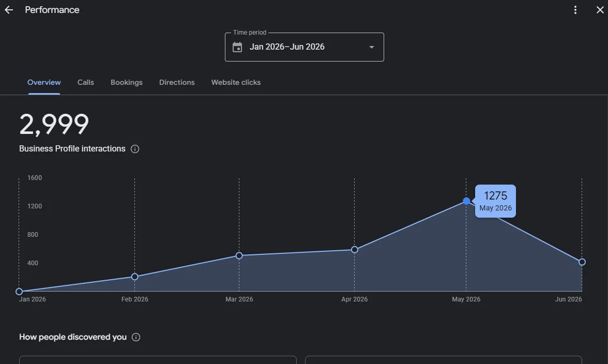Click the Jan 2026 x-axis label

(32, 299)
